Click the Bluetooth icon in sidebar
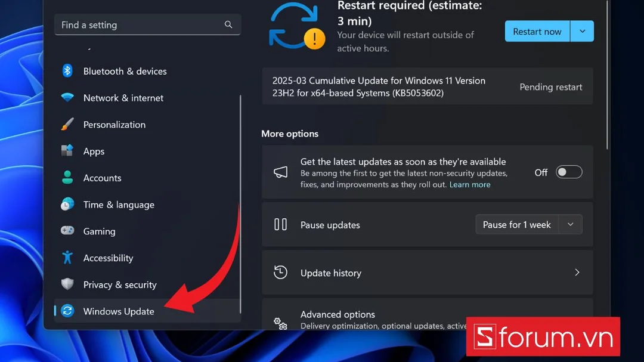 pyautogui.click(x=67, y=71)
